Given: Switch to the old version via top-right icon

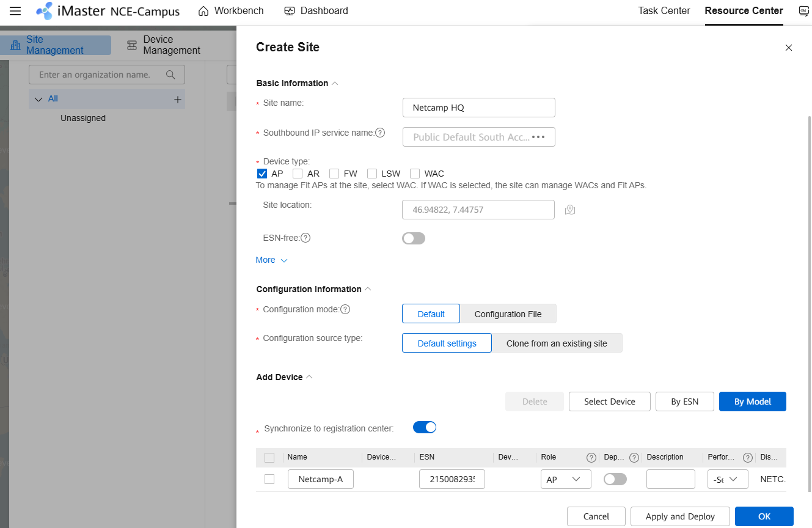Looking at the screenshot, I should click(803, 10).
